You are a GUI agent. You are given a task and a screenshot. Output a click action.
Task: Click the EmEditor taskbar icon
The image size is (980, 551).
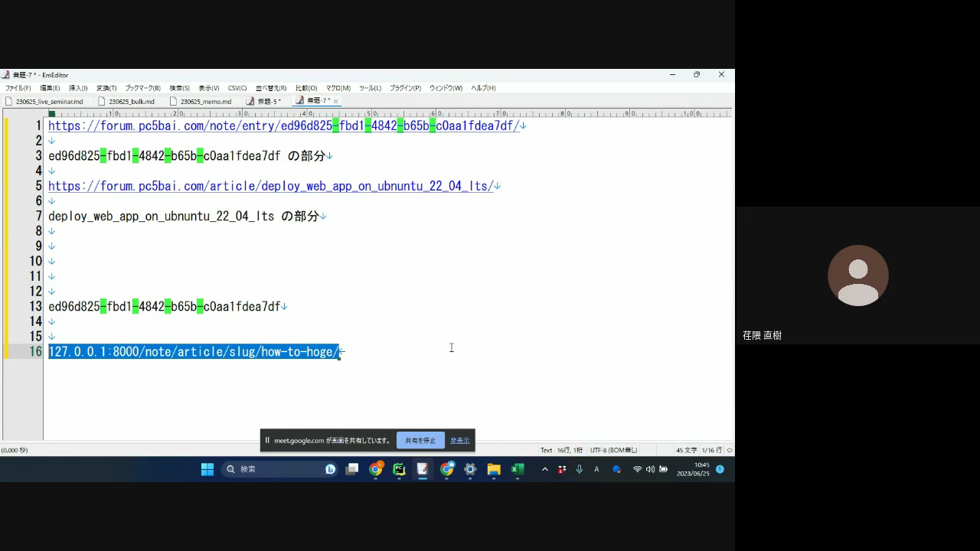(423, 469)
